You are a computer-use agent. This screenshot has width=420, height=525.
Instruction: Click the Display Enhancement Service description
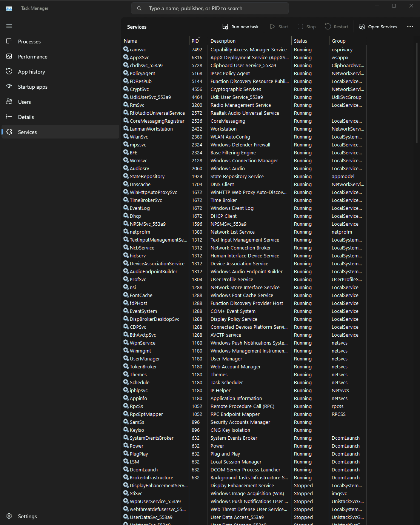(242, 486)
